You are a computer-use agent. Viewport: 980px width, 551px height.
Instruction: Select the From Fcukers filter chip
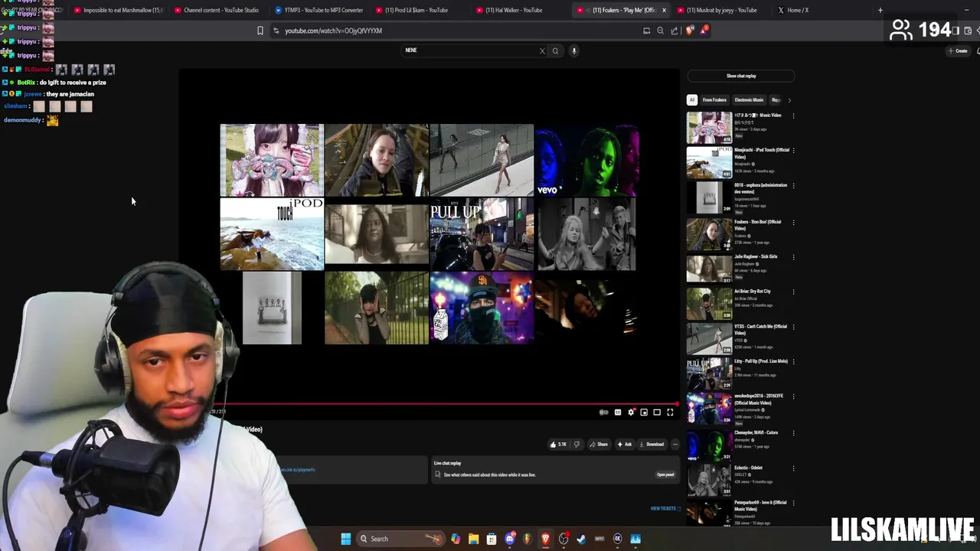point(714,99)
